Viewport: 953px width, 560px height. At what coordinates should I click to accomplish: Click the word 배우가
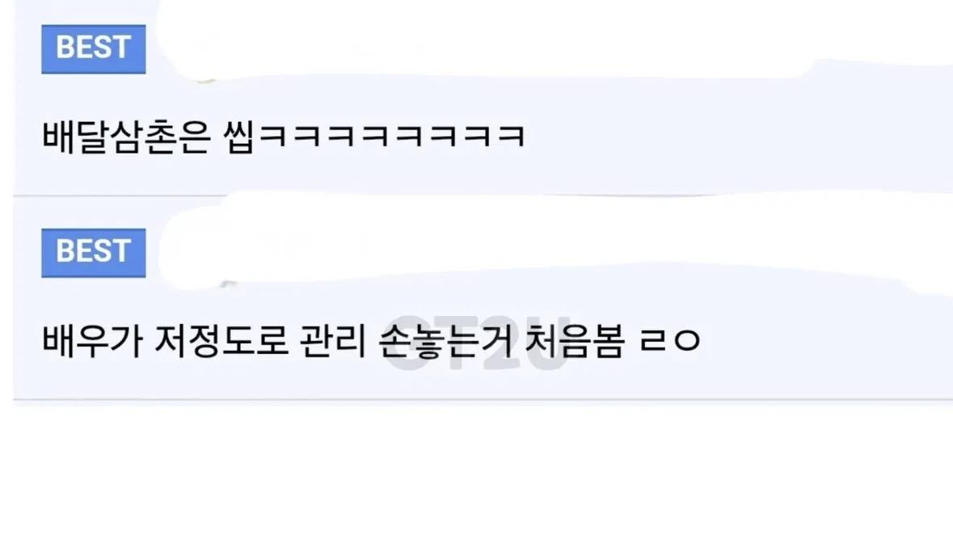pos(92,340)
